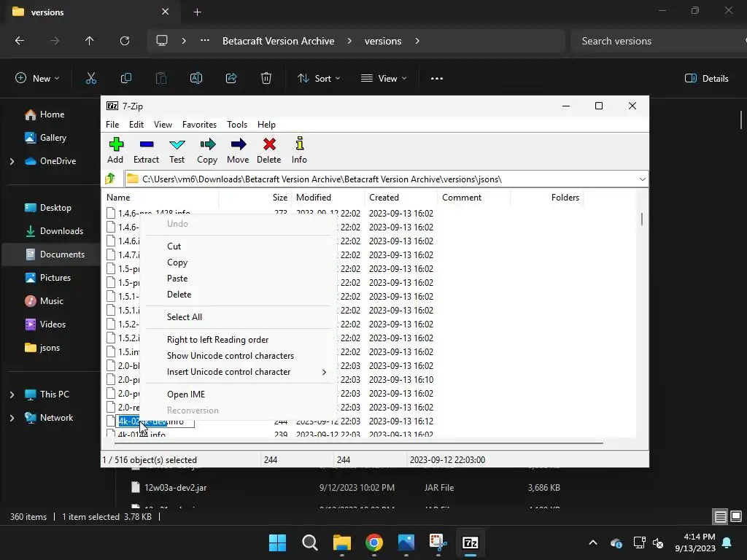Open the Explorer View dropdown

(384, 78)
